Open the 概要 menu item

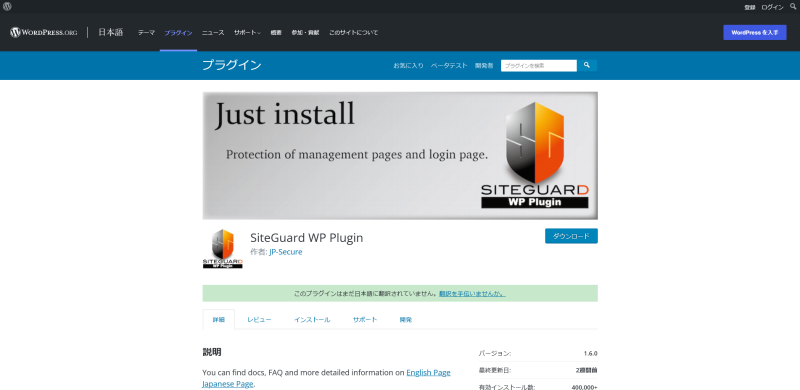(276, 33)
